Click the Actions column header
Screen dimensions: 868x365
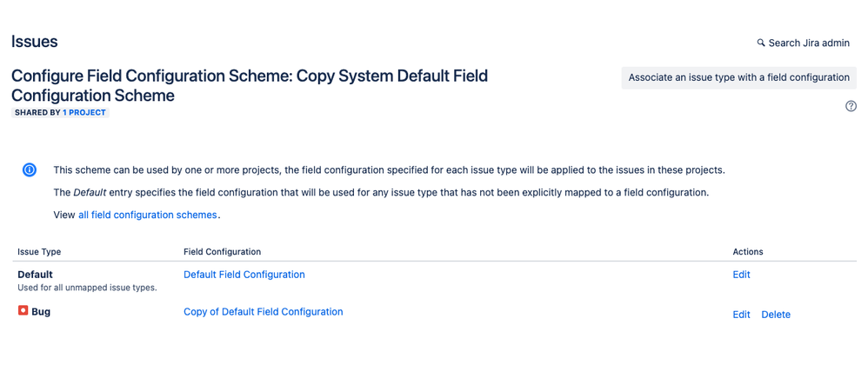coord(748,252)
